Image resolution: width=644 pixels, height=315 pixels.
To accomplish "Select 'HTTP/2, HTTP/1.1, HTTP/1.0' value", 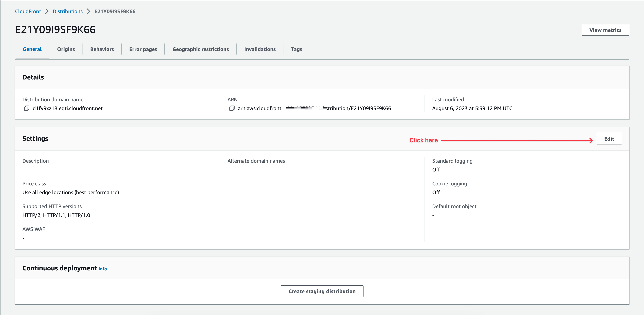I will tap(56, 215).
